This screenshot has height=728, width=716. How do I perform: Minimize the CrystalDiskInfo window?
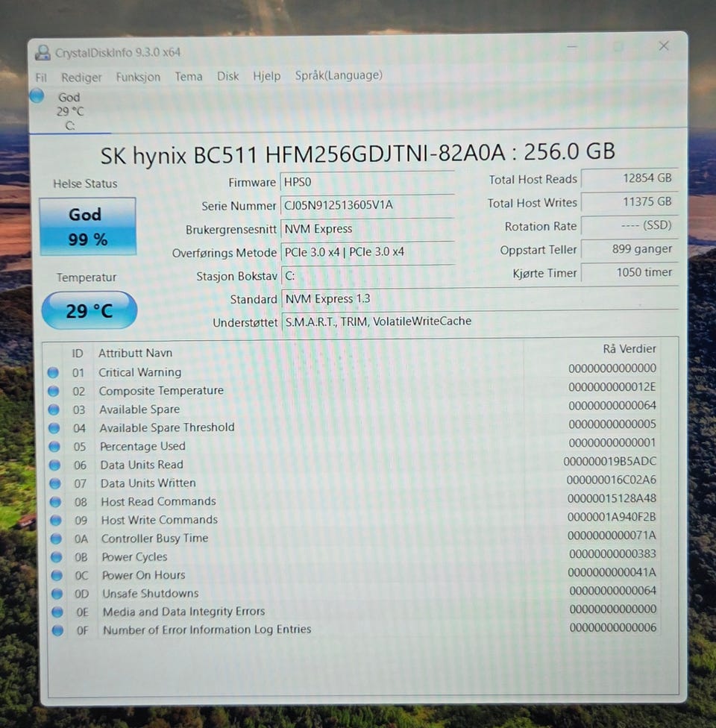tap(572, 47)
